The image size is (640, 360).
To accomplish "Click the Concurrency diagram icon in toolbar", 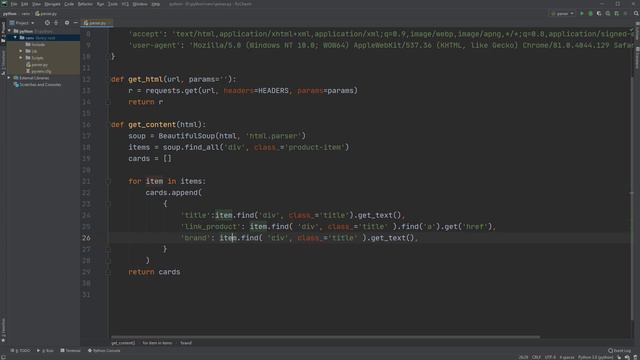I will click(616, 13).
